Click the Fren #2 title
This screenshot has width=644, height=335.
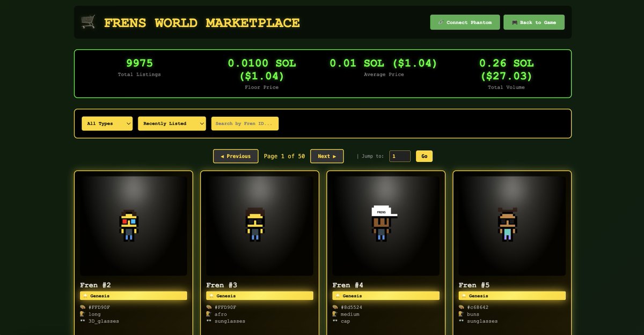click(x=96, y=285)
